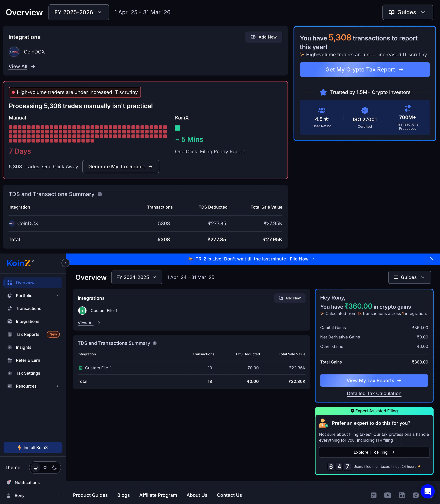The width and height of the screenshot is (440, 504).
Task: Open Tax Settings via its gear icon
Action: 10,373
